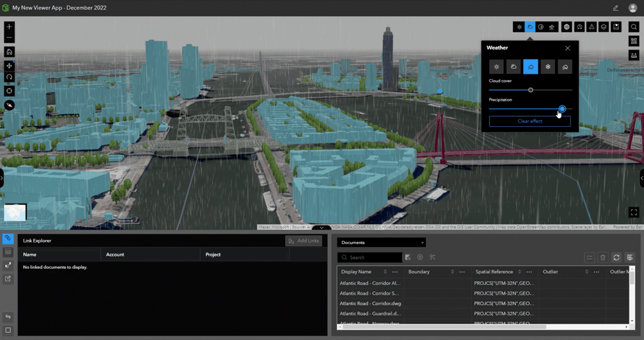Open the search tool on the toolbar
This screenshot has height=340, width=644.
[x=633, y=27]
